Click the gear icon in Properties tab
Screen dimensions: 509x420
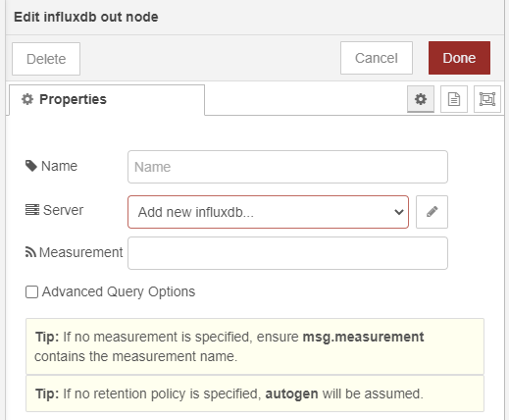(27, 99)
